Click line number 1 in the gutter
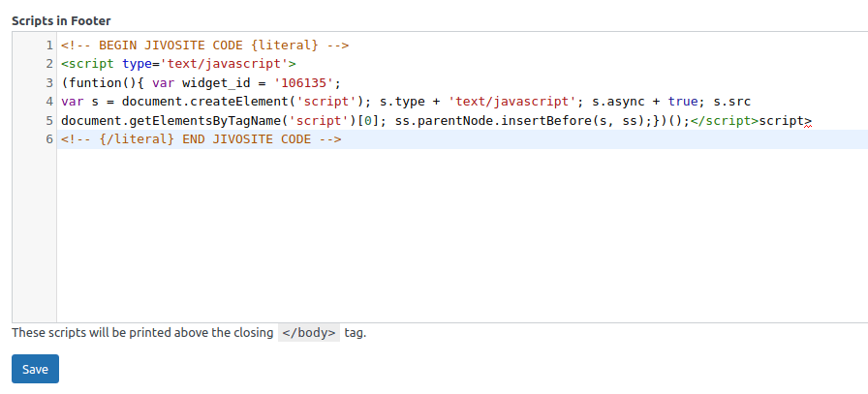868x394 pixels. click(x=49, y=45)
